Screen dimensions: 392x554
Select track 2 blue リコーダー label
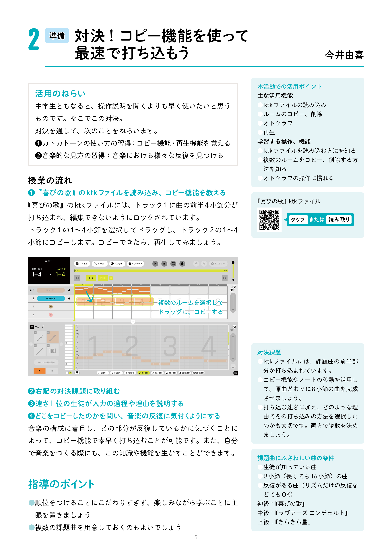(x=51, y=298)
